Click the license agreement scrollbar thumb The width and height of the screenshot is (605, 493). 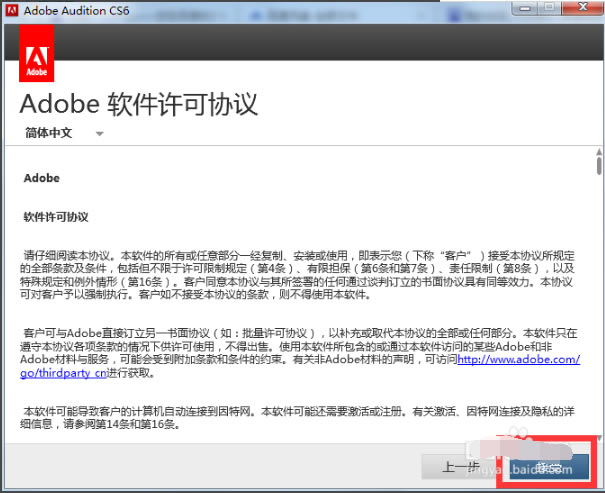pos(598,167)
